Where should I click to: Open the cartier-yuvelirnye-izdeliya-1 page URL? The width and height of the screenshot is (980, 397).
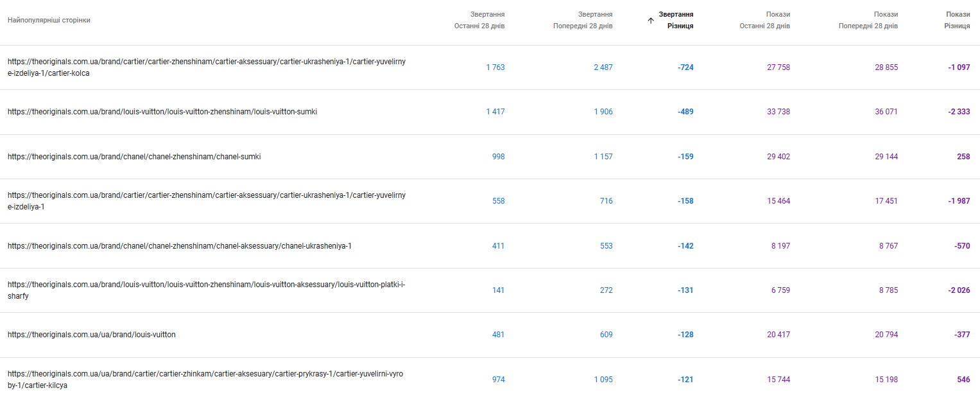click(x=207, y=201)
